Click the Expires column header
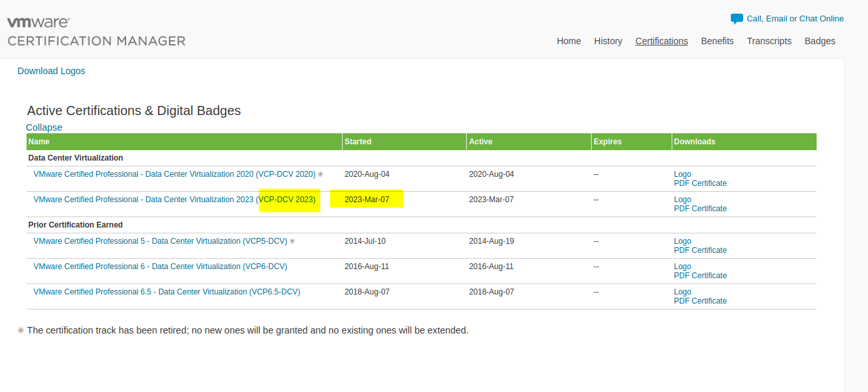 pos(631,142)
